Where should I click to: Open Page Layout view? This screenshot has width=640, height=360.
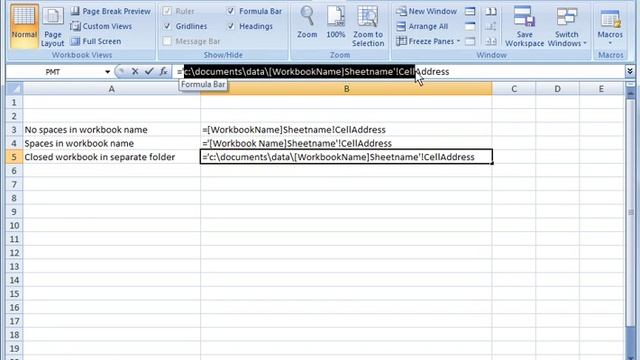click(53, 26)
